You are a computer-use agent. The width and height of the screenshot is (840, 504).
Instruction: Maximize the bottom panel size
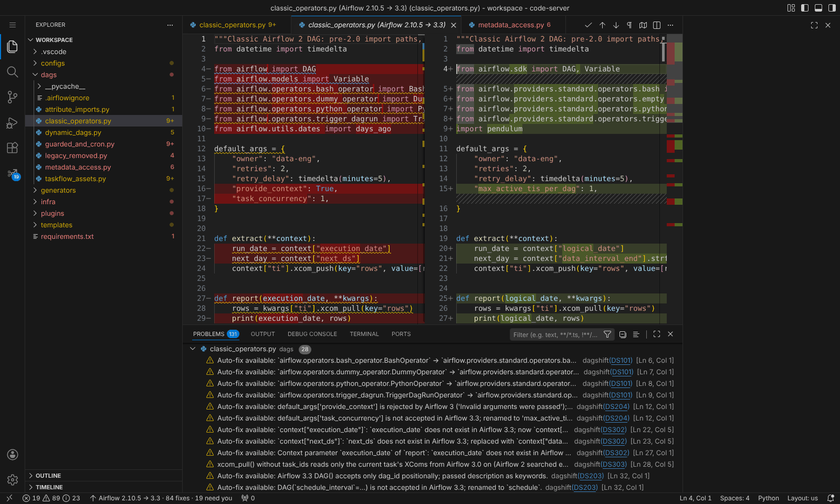tap(657, 334)
